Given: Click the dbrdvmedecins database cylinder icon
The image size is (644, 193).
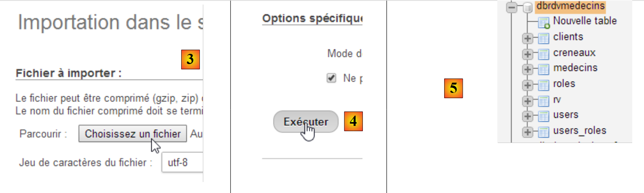Looking at the screenshot, I should coord(527,7).
